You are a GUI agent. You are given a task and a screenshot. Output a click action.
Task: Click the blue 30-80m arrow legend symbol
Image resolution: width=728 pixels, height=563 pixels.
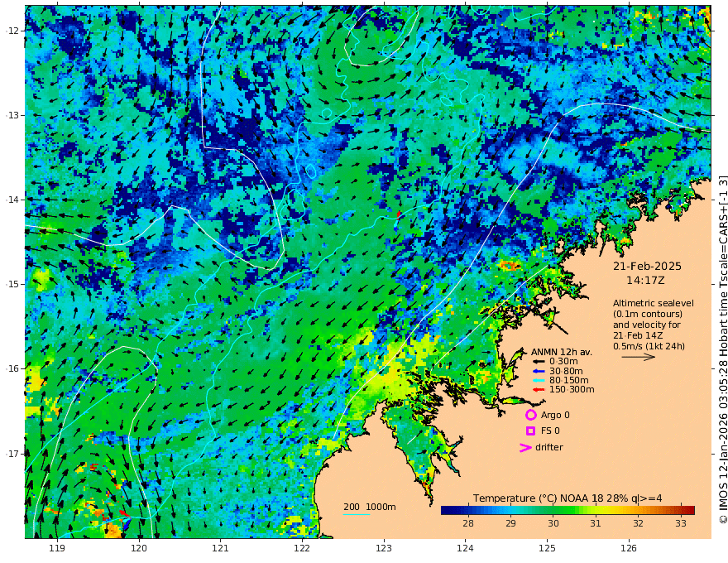pos(538,371)
